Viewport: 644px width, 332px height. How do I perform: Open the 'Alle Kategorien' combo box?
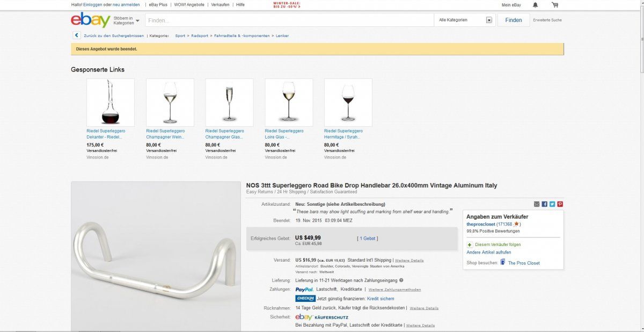click(x=466, y=20)
